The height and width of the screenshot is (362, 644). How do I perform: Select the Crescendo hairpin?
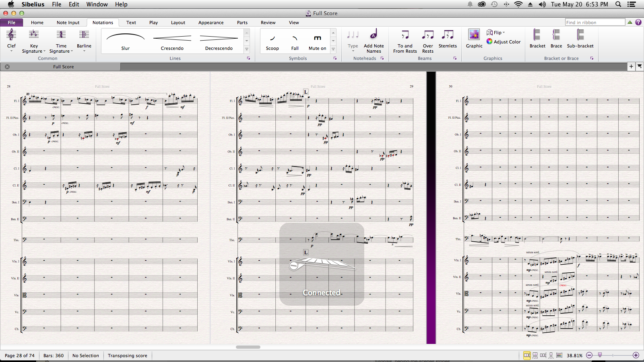click(172, 41)
